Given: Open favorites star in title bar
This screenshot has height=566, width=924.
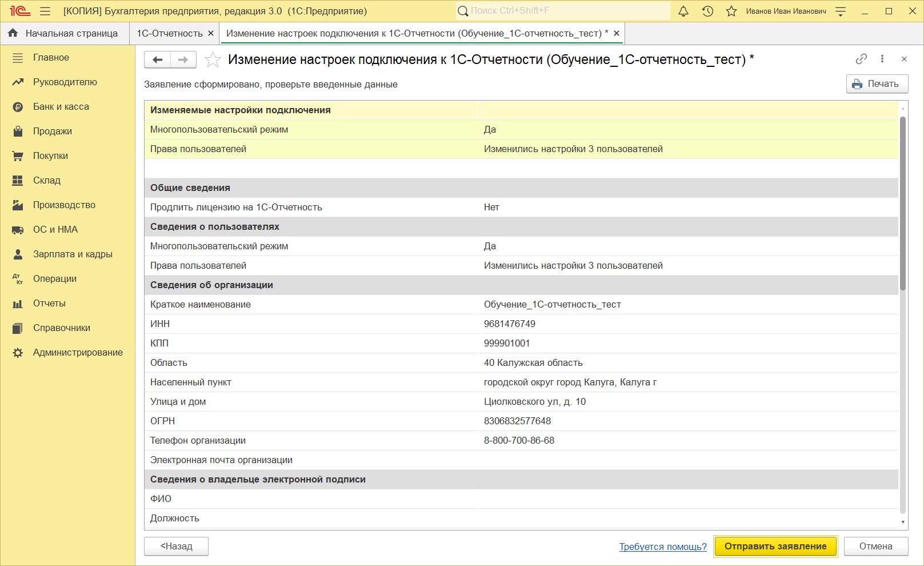Looking at the screenshot, I should 731,11.
